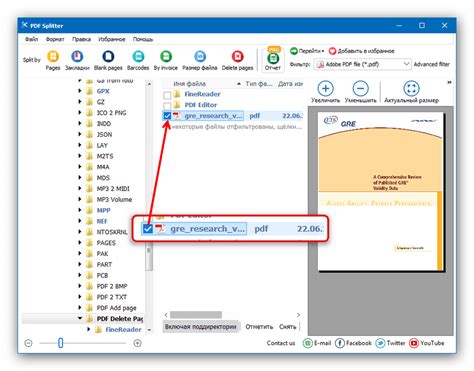Open the YouTube link icon
Image resolution: width=474 pixels, height=371 pixels.
(x=414, y=343)
